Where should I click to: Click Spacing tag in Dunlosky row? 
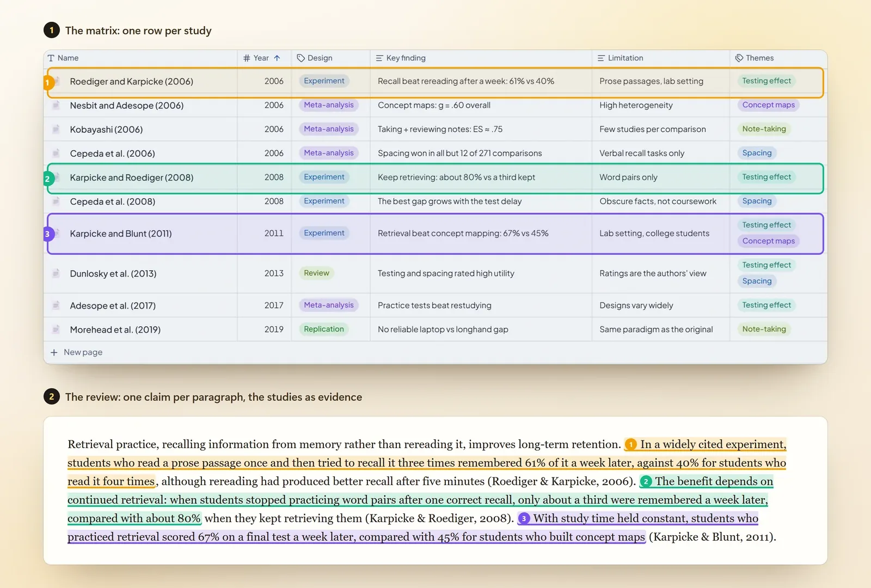tap(757, 281)
